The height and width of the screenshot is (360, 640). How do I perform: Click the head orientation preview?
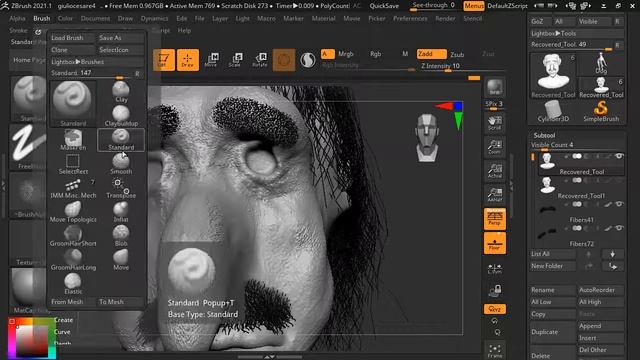[427, 138]
